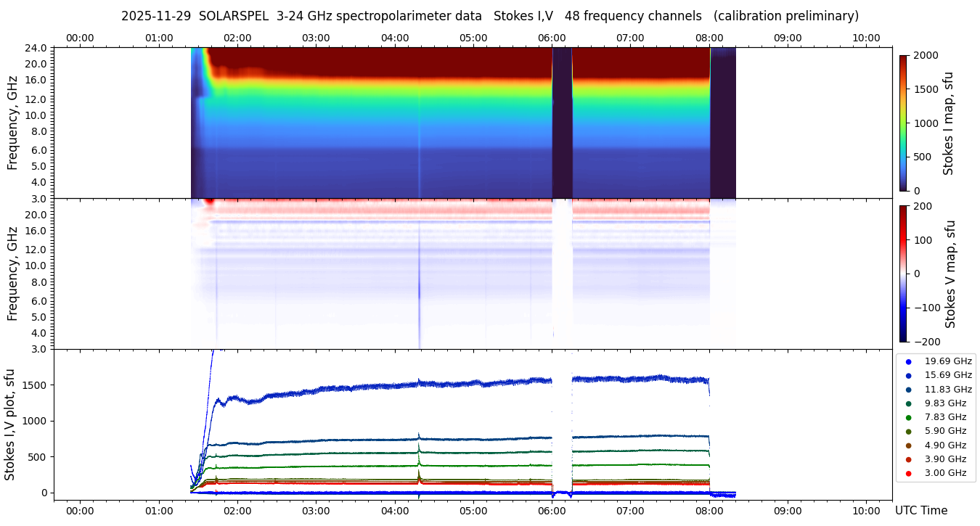Viewport: 980px width, 526px height.
Task: Click the 5.90 GHz legend marker dot
Action: (908, 432)
